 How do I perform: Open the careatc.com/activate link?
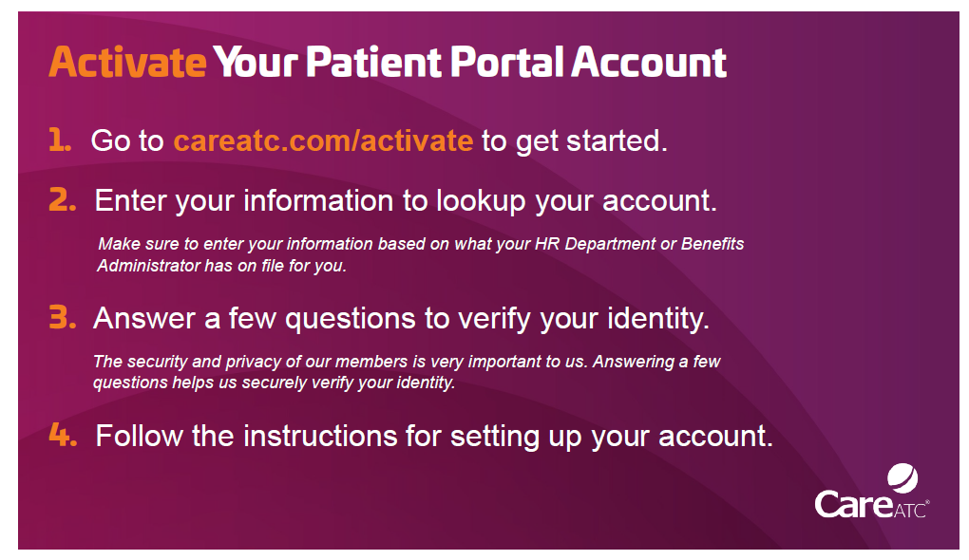tap(322, 140)
